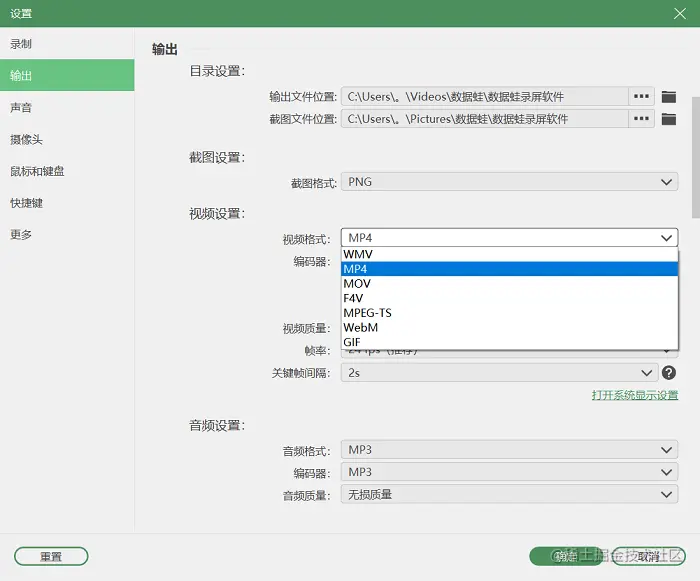
Task: Click the vertical scrollbar of settings panel
Action: [x=696, y=157]
